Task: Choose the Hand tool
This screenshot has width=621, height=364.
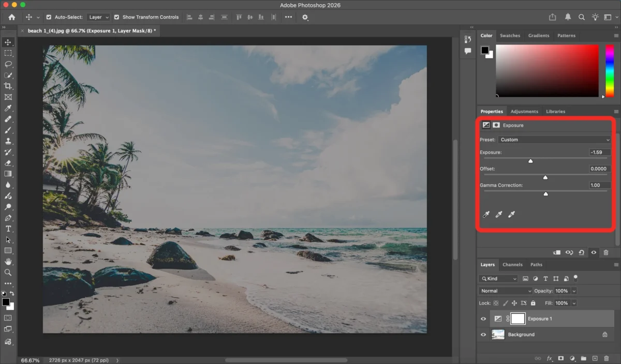Action: 8,261
